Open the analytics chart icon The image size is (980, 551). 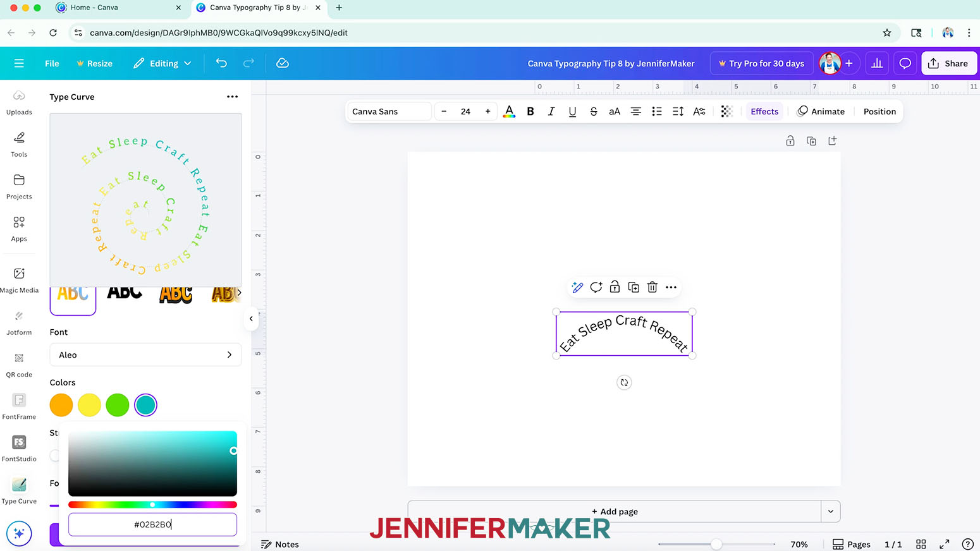point(877,63)
